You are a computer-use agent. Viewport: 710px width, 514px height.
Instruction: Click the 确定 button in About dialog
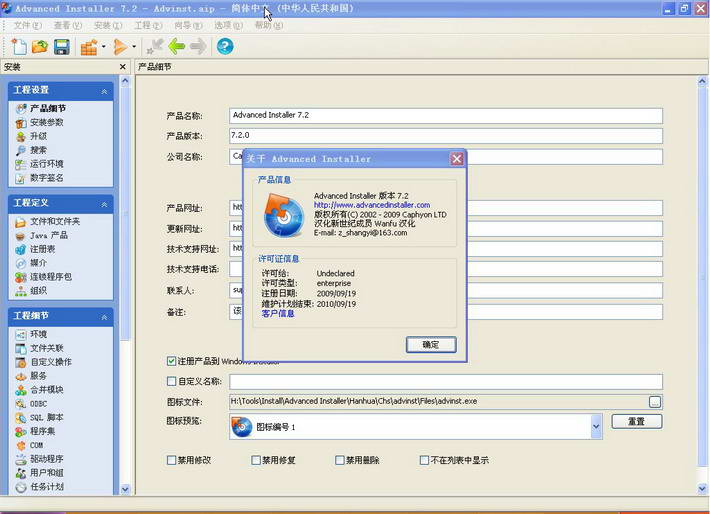[x=431, y=344]
